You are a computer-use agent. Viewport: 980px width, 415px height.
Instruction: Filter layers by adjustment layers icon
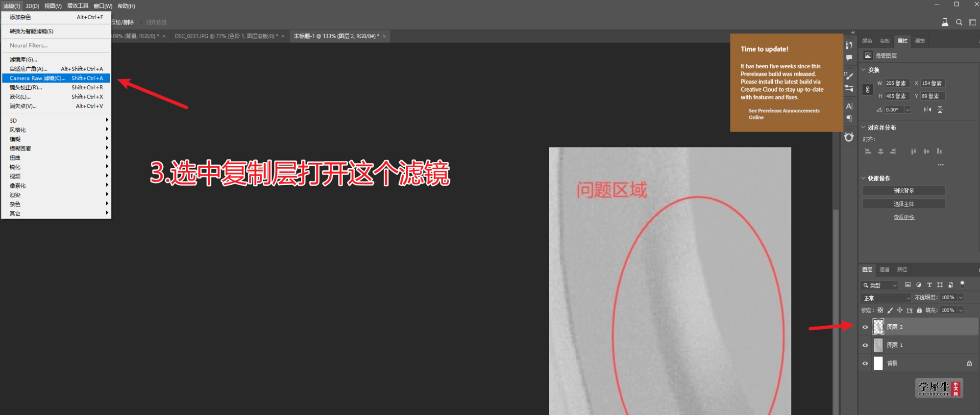pos(919,285)
